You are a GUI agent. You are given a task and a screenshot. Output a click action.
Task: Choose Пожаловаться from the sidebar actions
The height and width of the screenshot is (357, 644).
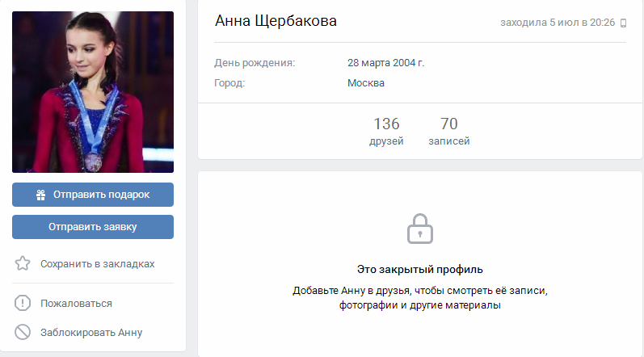coord(76,304)
